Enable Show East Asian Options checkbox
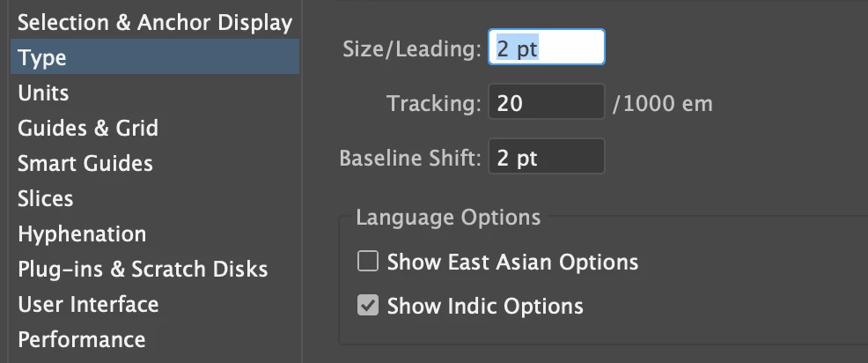This screenshot has width=868, height=363. pos(368,262)
